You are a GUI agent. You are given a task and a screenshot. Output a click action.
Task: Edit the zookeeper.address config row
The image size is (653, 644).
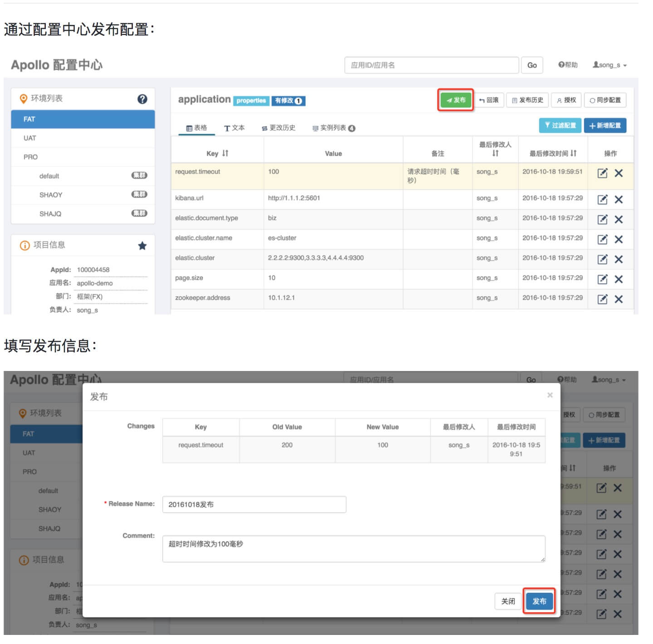point(602,299)
